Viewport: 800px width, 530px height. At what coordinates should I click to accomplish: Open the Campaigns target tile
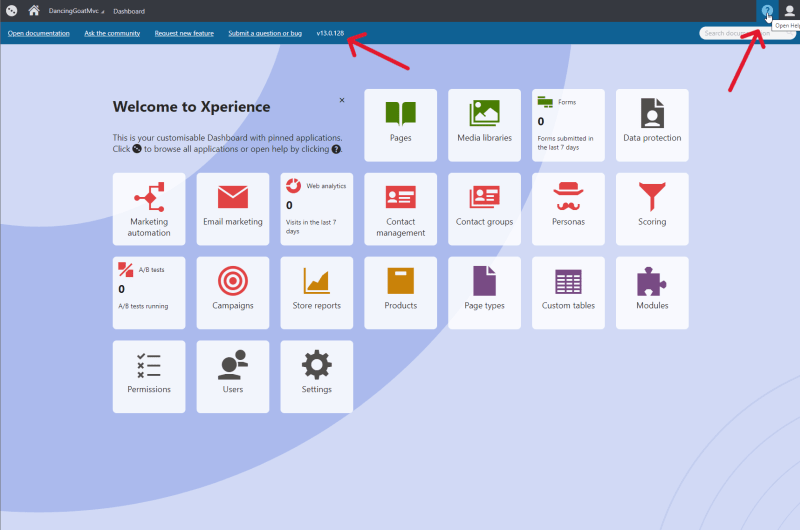pos(233,292)
